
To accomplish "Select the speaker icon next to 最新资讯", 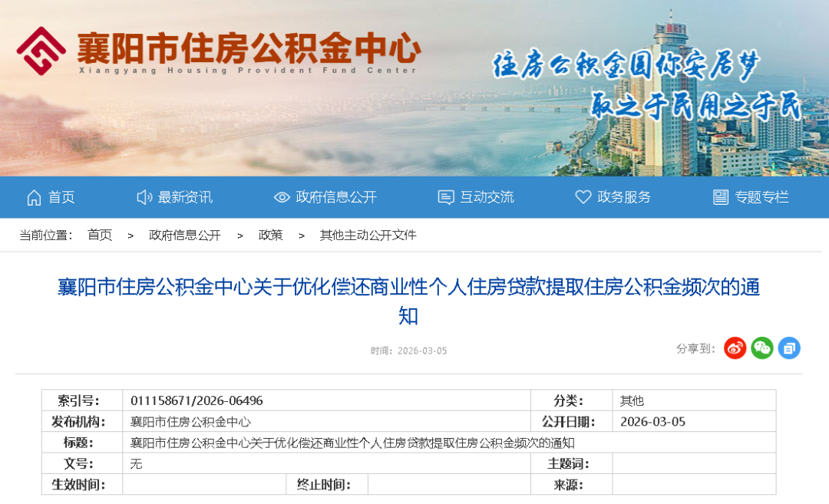I will [x=143, y=197].
